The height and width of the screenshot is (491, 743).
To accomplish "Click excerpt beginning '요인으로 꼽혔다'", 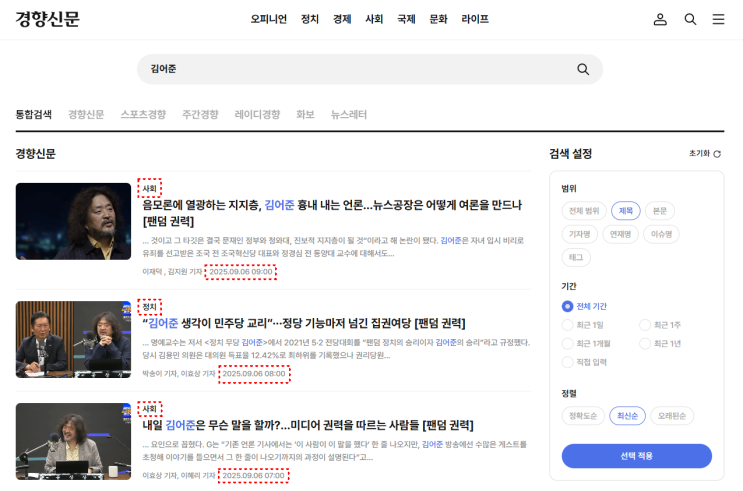I will click(335, 451).
